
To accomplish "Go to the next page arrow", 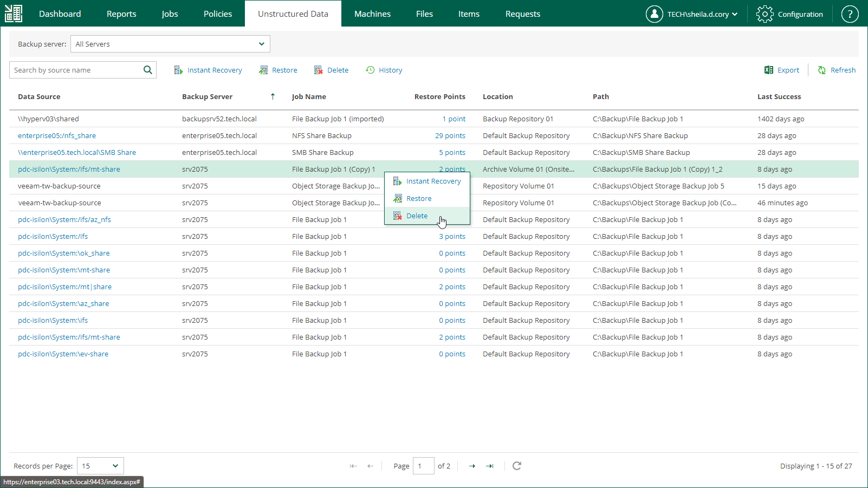I will tap(472, 466).
